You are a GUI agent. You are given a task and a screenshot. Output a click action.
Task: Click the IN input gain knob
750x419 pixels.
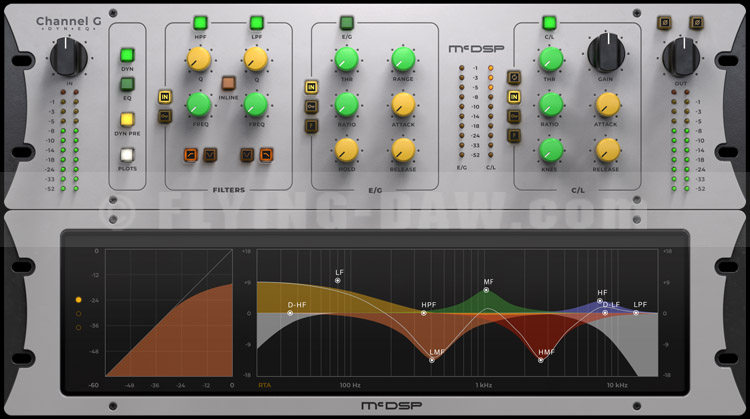click(68, 57)
